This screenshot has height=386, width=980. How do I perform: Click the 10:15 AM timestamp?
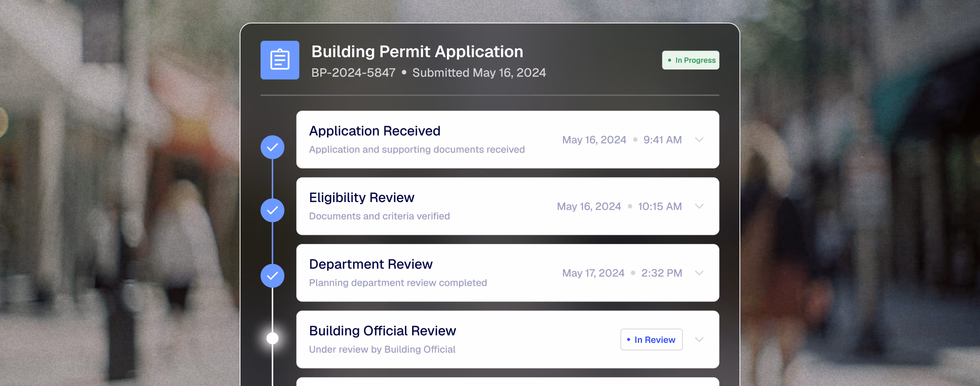660,206
